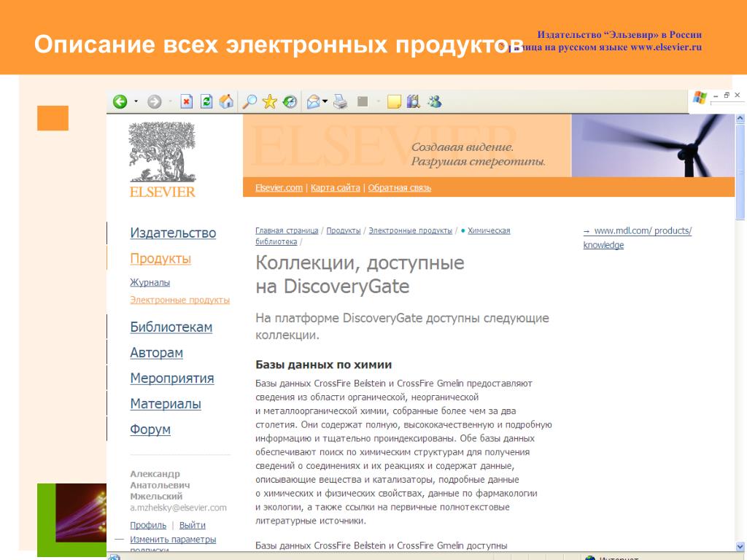Click the Stop loading icon with red X
Viewport: 747px width, 560px height.
(x=187, y=101)
